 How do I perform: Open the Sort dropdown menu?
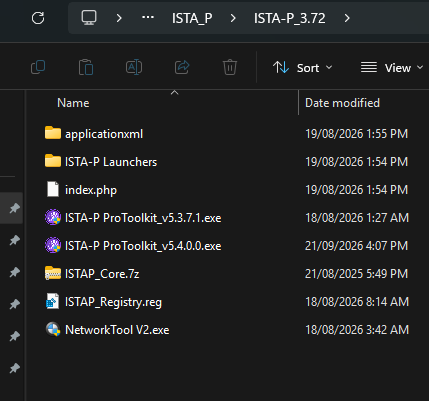click(303, 68)
